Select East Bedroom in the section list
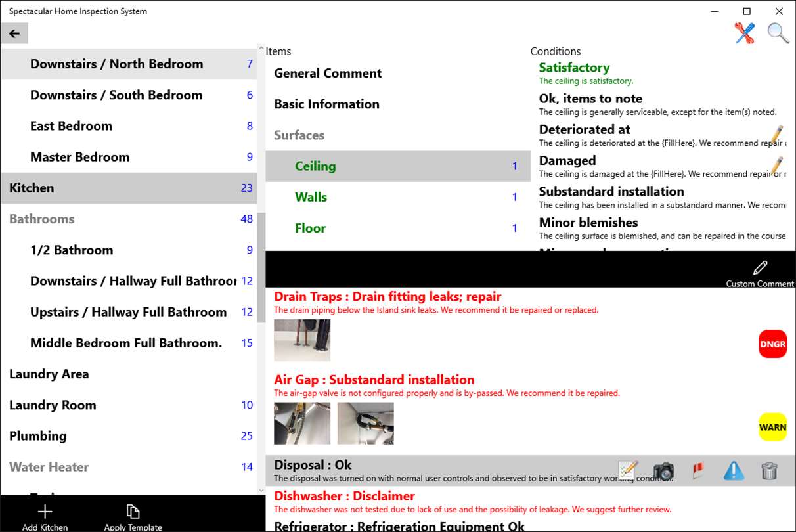The image size is (796, 532). point(129,125)
